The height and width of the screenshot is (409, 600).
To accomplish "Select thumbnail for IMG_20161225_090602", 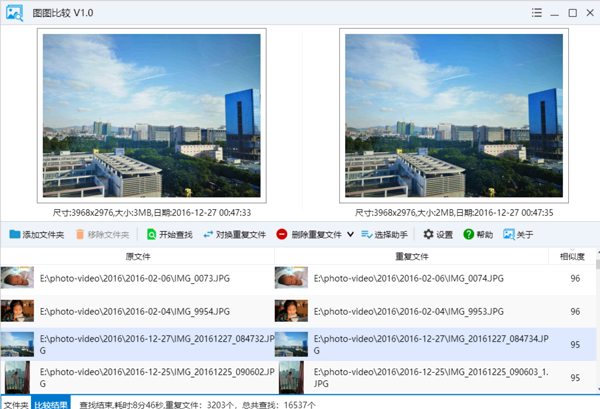I will [17, 377].
